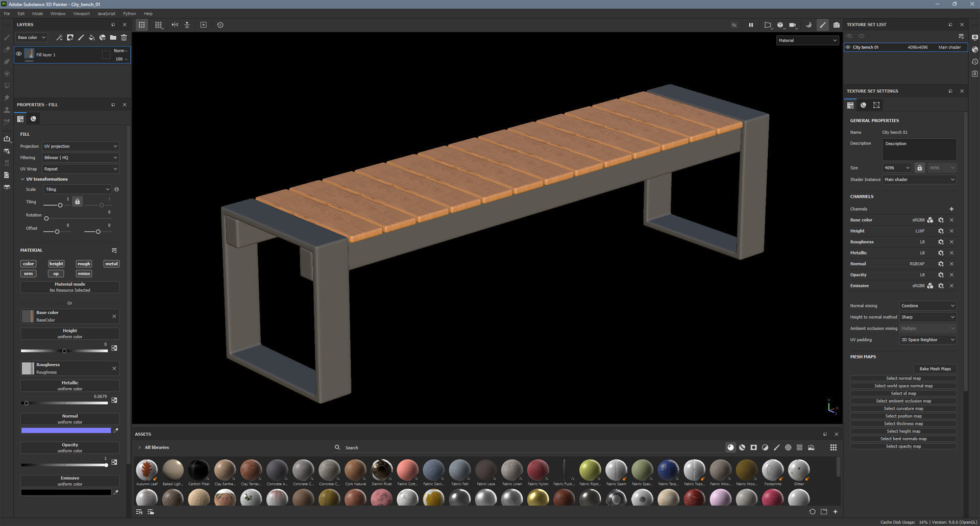Open the Edit menu
The image size is (980, 526).
click(x=21, y=14)
